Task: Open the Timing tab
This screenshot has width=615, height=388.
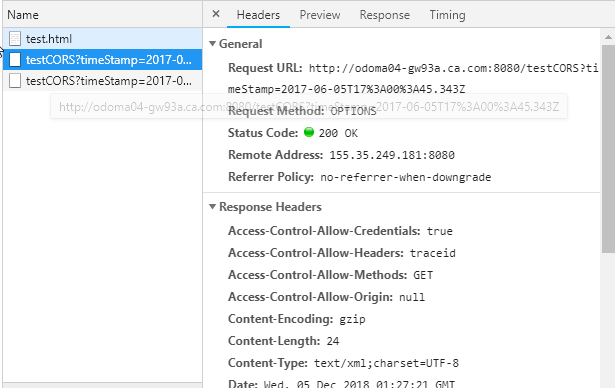Action: point(447,15)
